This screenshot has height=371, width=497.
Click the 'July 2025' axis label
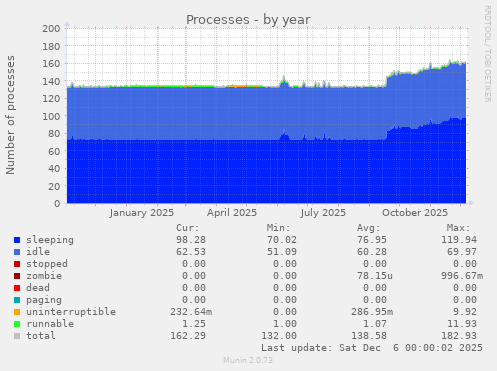point(323,213)
